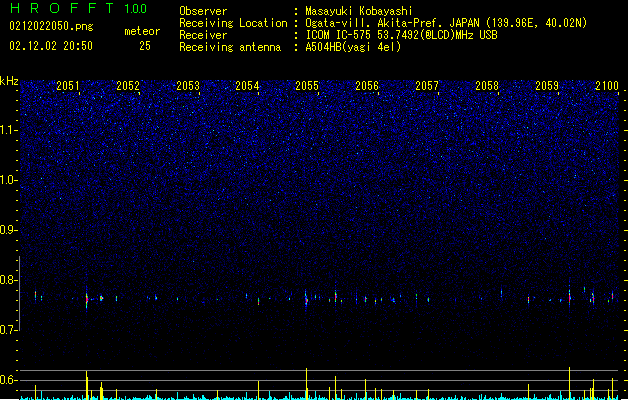Click the 'Observer' label
Viewport: 629px width, 400px height.
click(203, 11)
